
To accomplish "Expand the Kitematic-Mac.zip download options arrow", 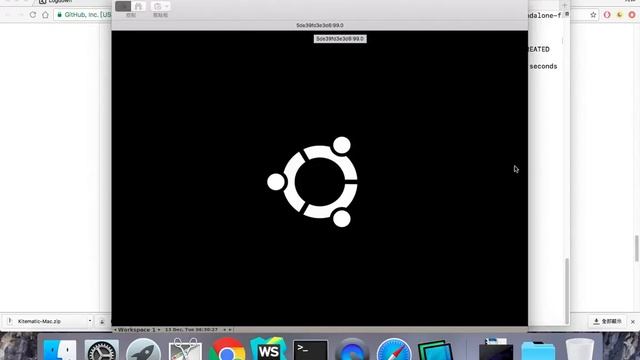I will [x=90, y=321].
